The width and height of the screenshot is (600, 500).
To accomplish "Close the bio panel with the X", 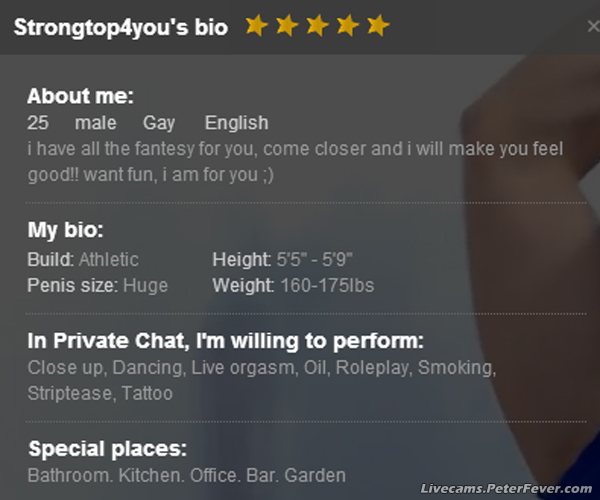I will pos(593,27).
